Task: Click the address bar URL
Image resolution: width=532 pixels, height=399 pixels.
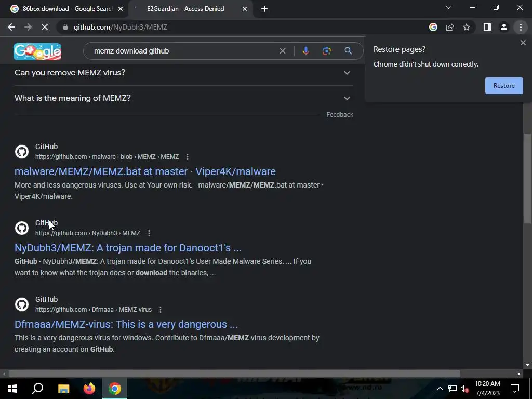Action: coord(121,27)
